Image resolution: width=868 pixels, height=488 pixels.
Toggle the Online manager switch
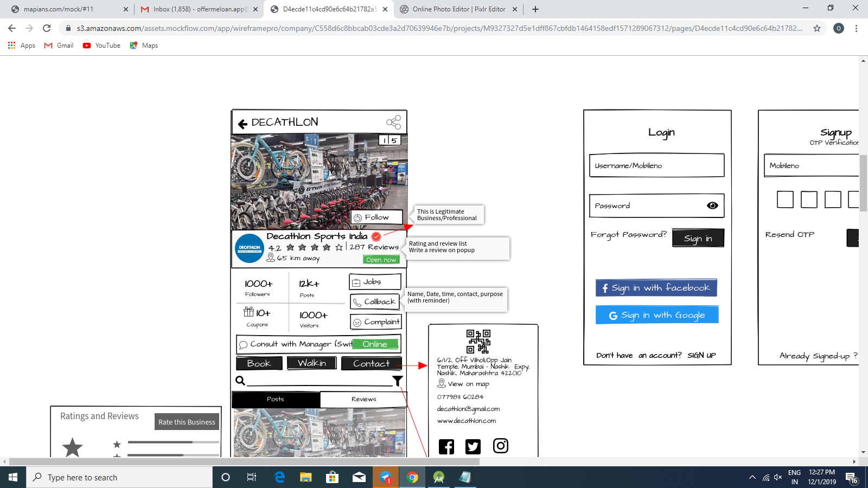click(375, 344)
